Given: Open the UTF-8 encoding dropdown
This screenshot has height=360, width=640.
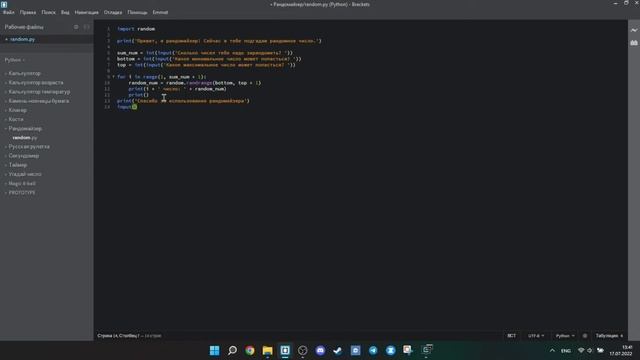Looking at the screenshot, I should 536,336.
